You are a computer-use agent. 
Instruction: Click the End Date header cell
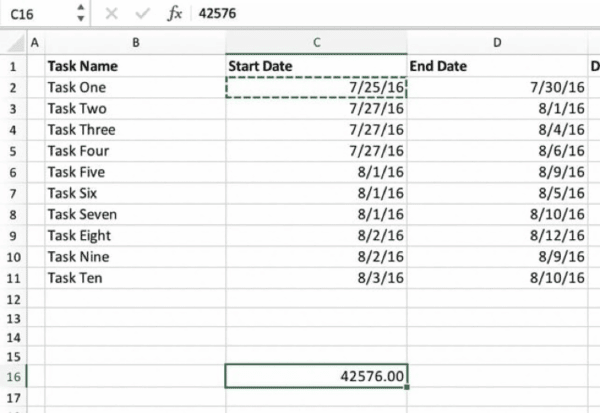coord(497,66)
